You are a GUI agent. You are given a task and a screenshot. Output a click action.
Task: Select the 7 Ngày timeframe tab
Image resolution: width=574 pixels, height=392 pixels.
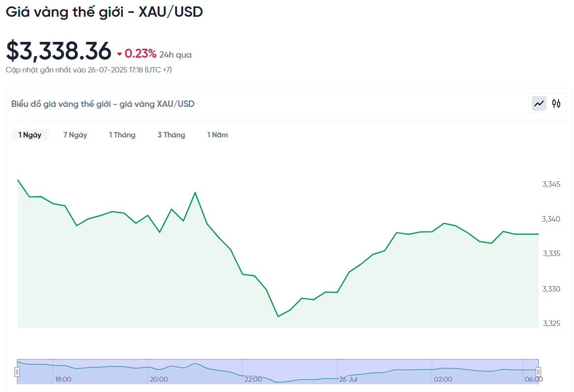coord(75,135)
